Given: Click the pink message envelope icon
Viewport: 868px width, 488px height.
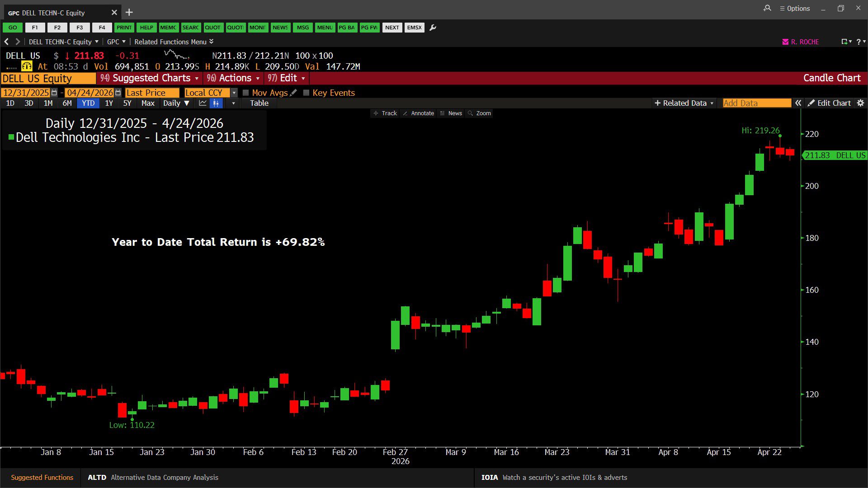Looking at the screenshot, I should tap(785, 42).
